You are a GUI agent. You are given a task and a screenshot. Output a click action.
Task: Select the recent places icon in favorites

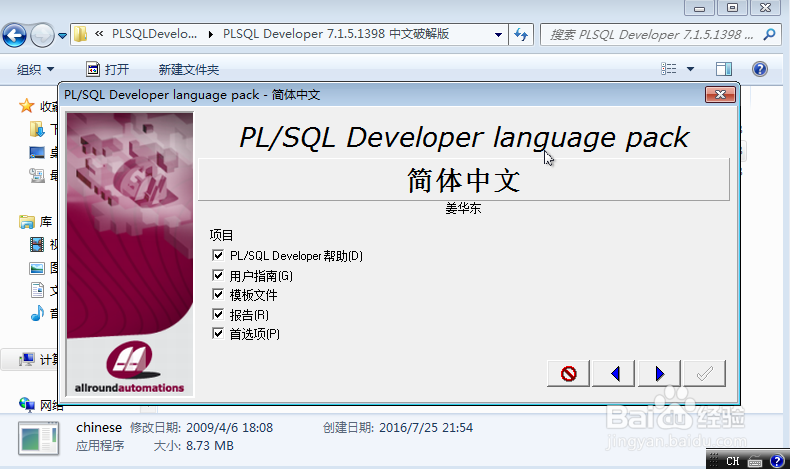pyautogui.click(x=37, y=175)
